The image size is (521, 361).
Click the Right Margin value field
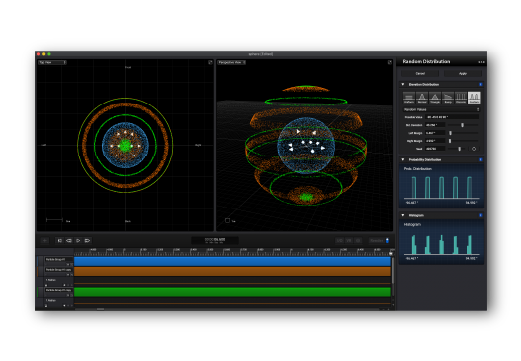435,141
